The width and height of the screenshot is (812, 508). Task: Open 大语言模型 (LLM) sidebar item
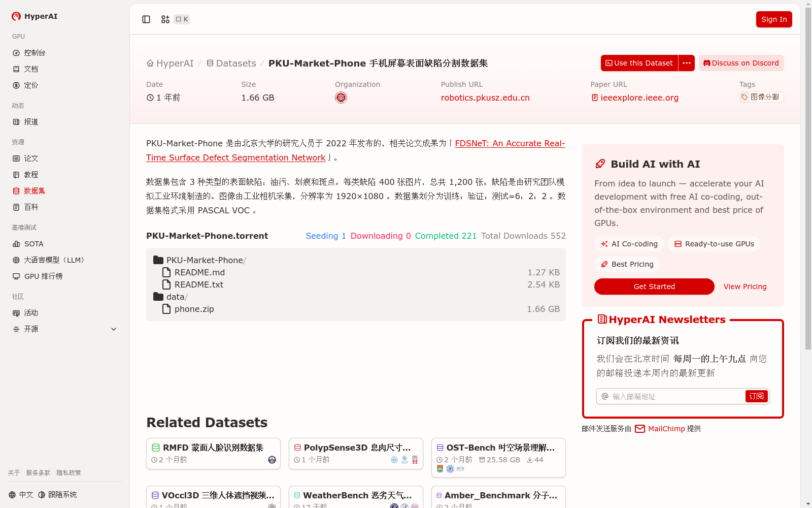pyautogui.click(x=64, y=260)
